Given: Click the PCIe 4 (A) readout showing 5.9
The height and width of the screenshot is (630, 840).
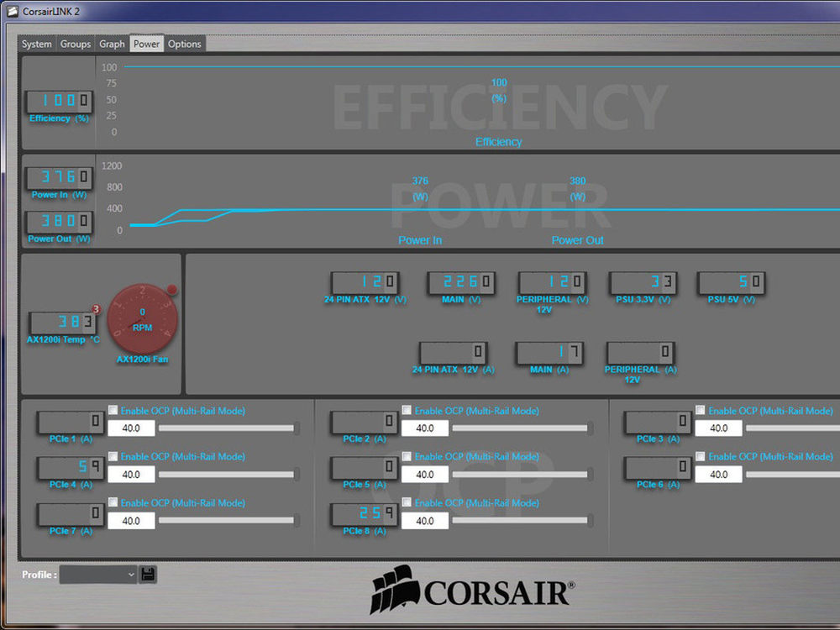Looking at the screenshot, I should [71, 468].
